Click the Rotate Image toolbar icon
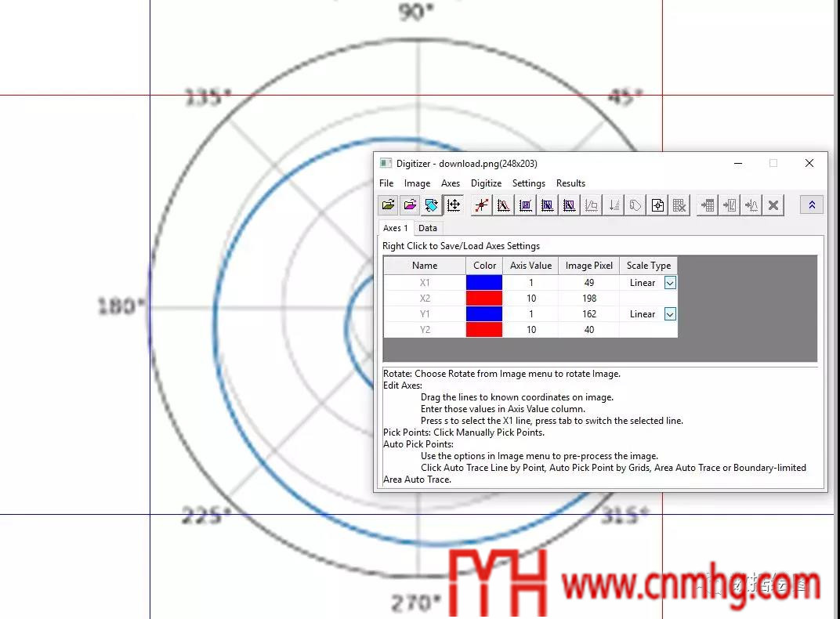The height and width of the screenshot is (619, 840). 431,205
